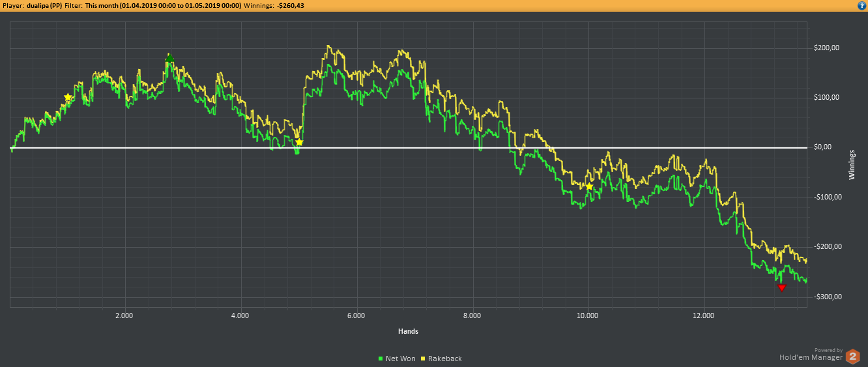
Task: Click the green Net Won legend swatch
Action: [x=381, y=359]
